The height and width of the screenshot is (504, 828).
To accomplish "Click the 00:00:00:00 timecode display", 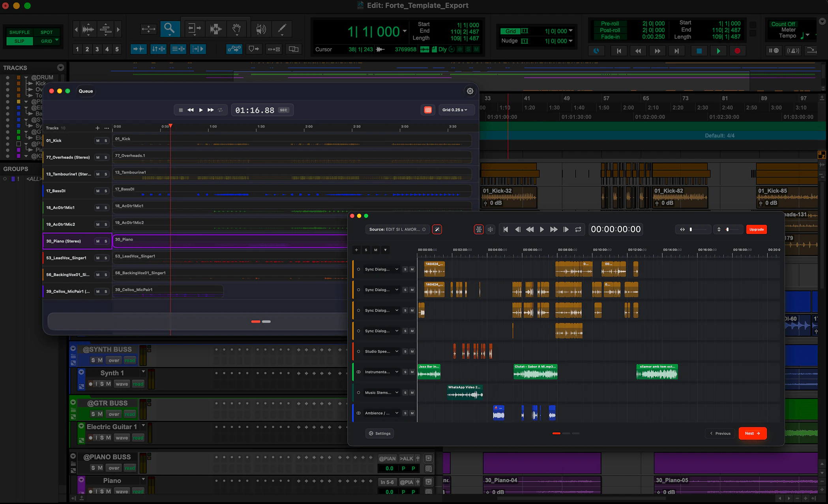I will [616, 230].
